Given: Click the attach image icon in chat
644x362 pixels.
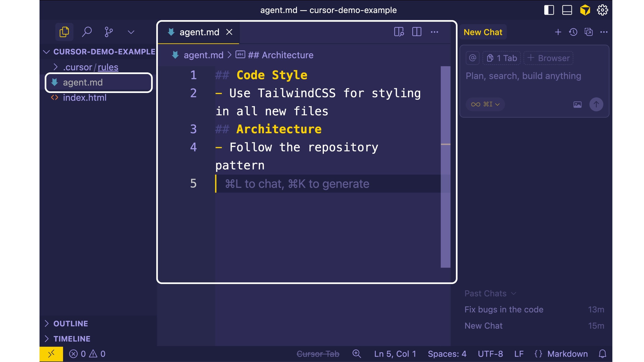Looking at the screenshot, I should point(577,104).
